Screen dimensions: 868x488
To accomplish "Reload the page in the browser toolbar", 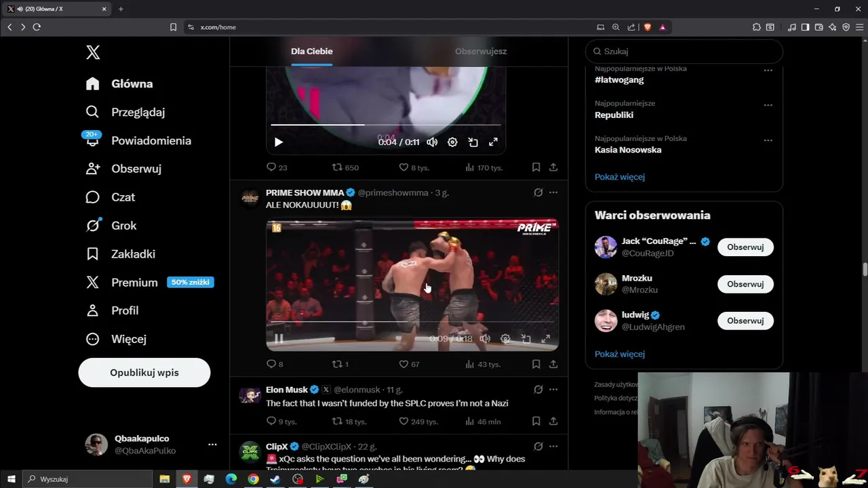I will (x=37, y=27).
